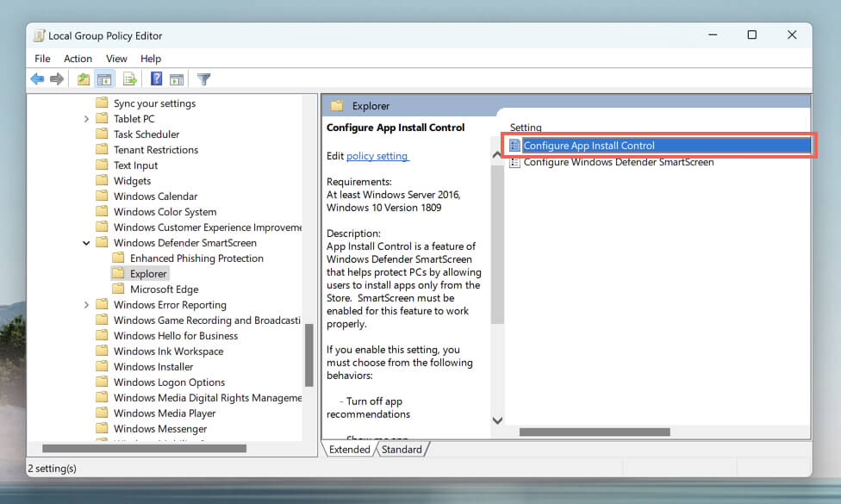Screen dimensions: 841x504
Task: Select Windows Ink Workspace tree item
Action: pyautogui.click(x=168, y=352)
